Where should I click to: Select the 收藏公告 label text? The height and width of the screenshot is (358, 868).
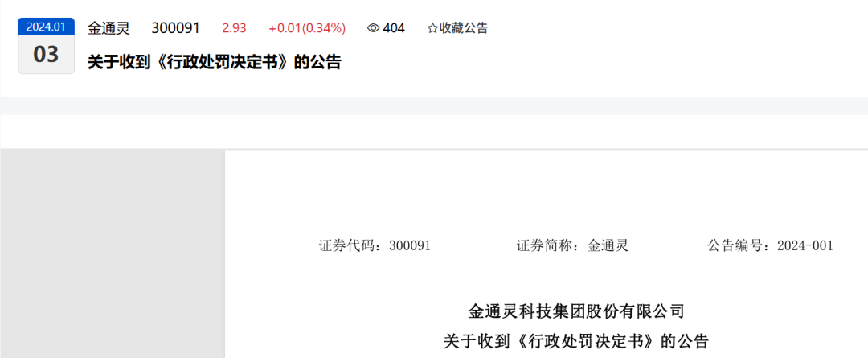point(464,28)
